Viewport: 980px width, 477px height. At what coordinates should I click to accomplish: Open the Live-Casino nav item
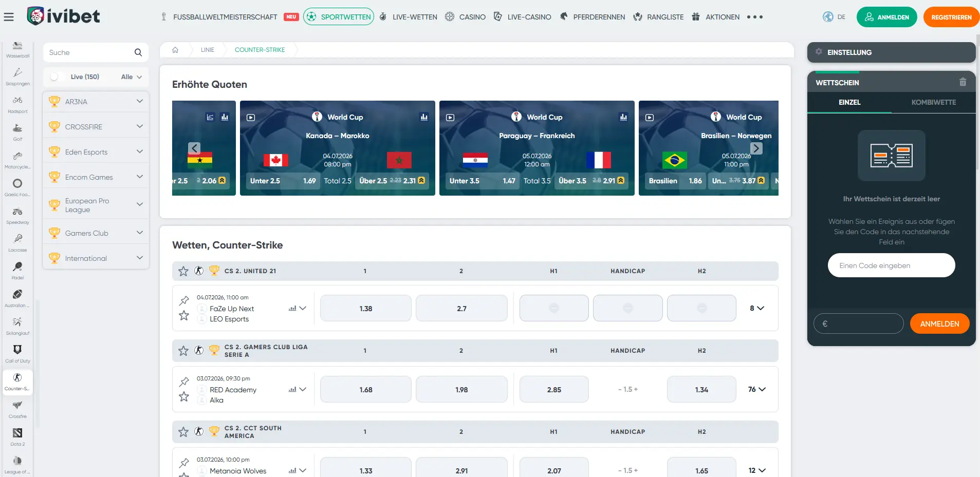pyautogui.click(x=522, y=17)
